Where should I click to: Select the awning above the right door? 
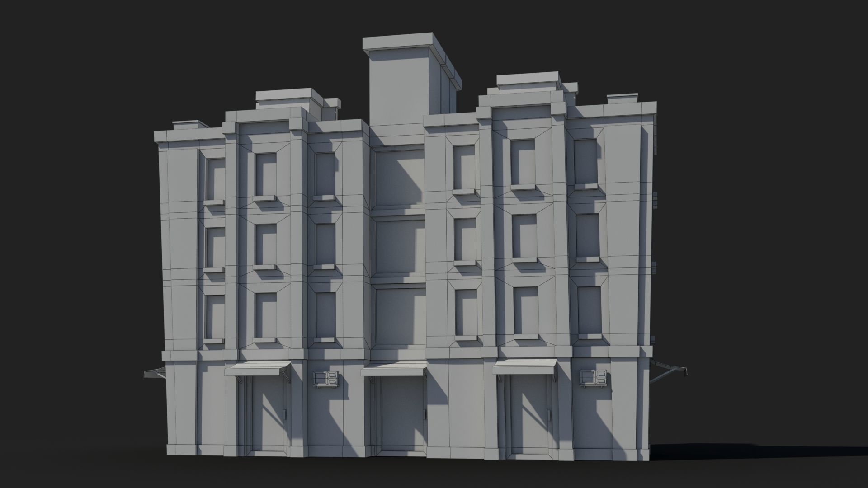pos(524,367)
